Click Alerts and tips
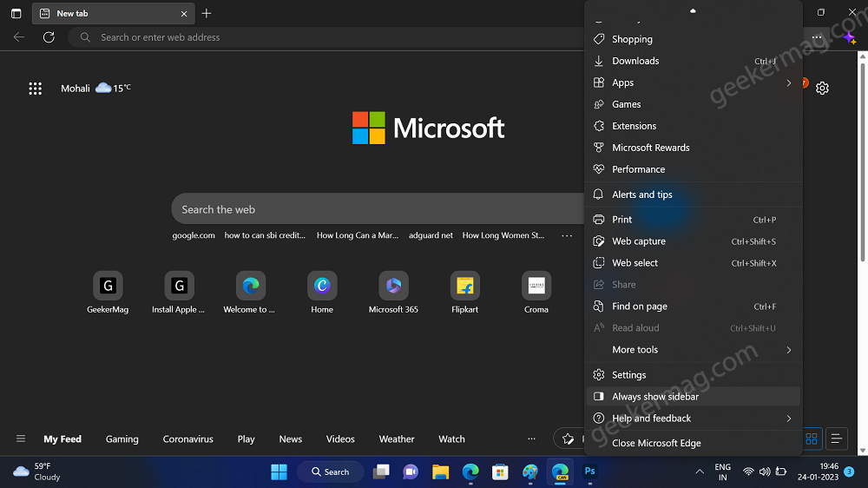868x488 pixels. [693, 195]
